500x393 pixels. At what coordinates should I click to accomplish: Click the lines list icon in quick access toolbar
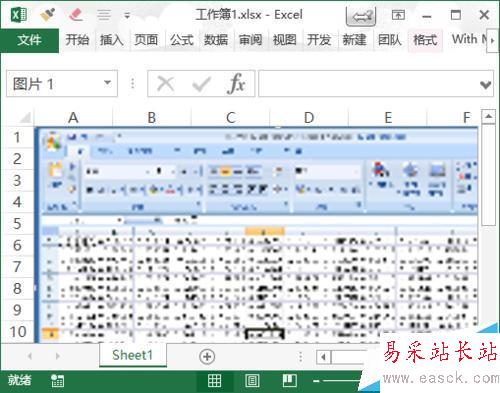pos(104,15)
